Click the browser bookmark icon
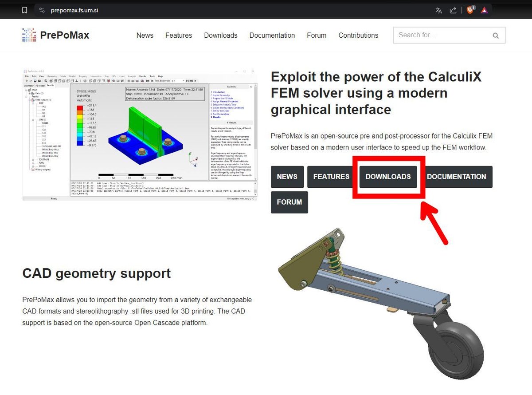Viewport: 532px width, 395px height. (24, 10)
